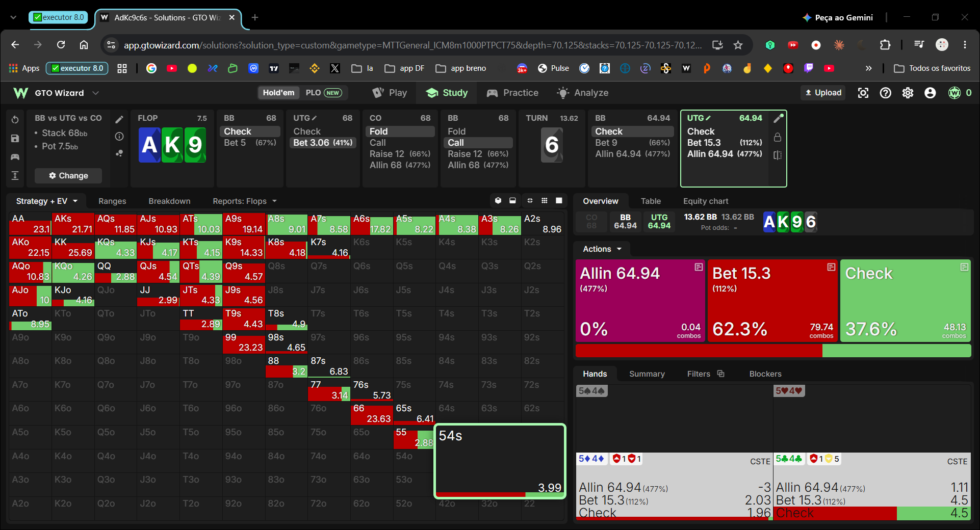Click the pencil edit icon beside BB vs UTG vs CO
This screenshot has width=980, height=530.
(119, 119)
